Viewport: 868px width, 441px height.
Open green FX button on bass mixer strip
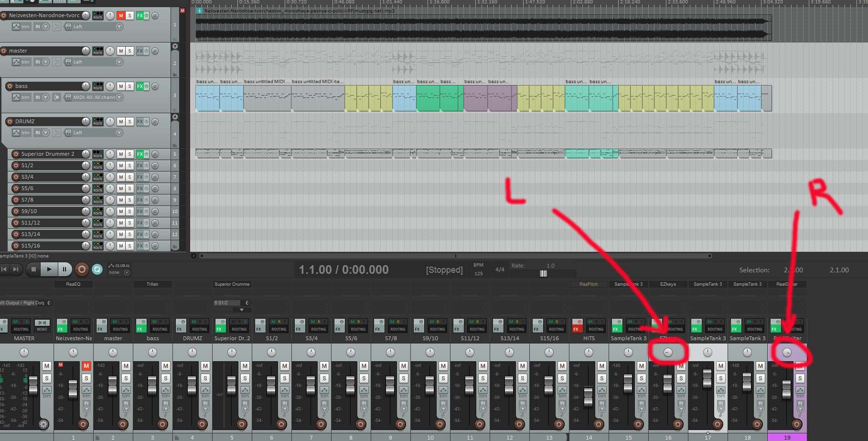[140, 329]
